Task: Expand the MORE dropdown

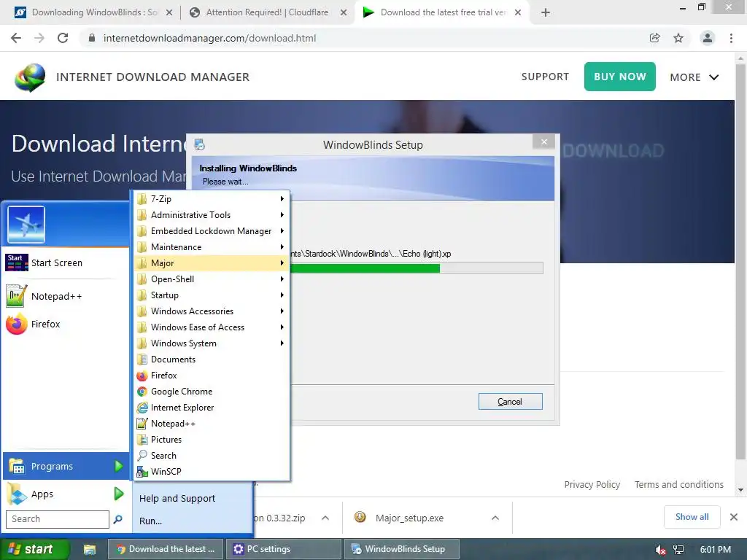Action: coord(694,77)
